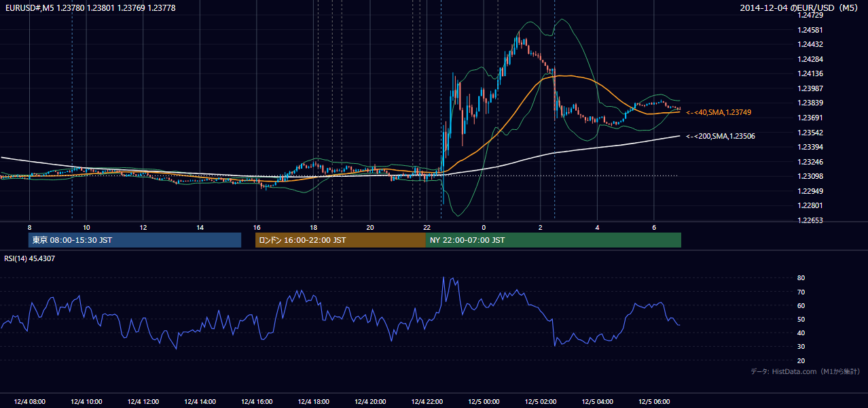The image size is (868, 408).
Task: Click RSI level 70 on the axis
Action: pos(801,292)
